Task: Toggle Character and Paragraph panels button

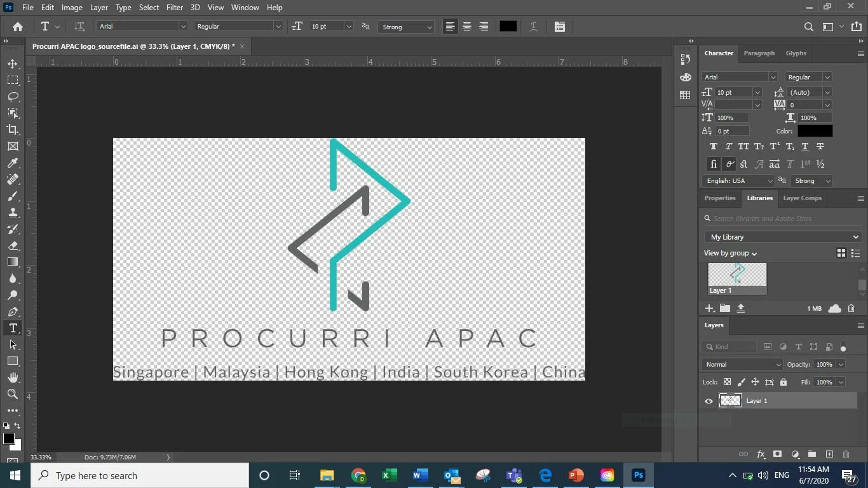Action: 560,27
